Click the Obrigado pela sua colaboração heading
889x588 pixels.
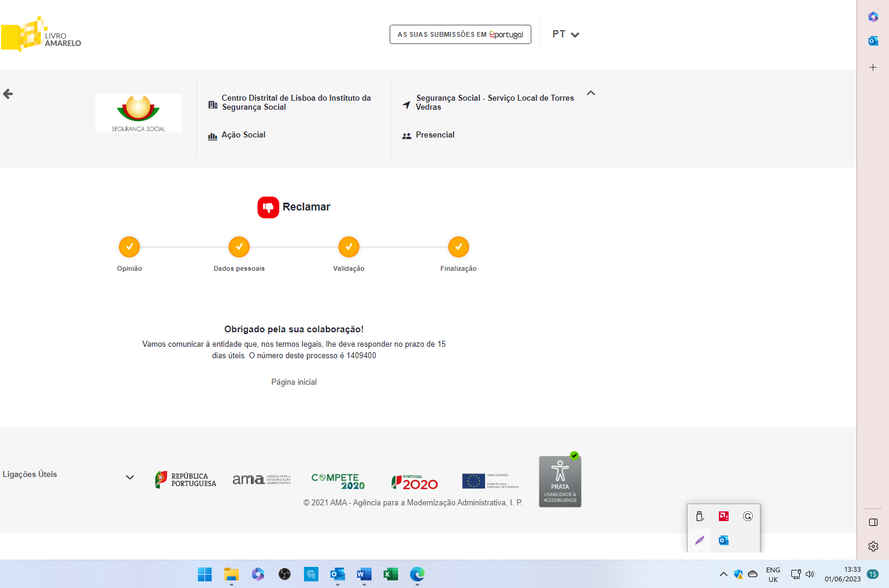294,329
